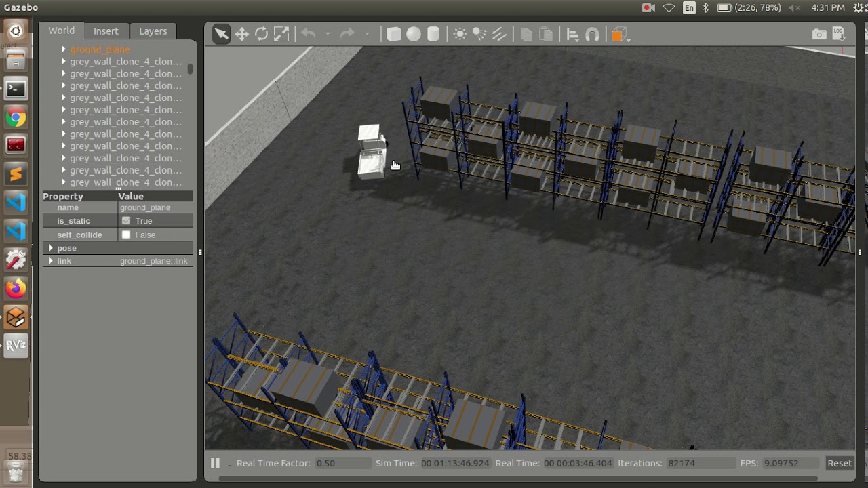Image resolution: width=868 pixels, height=488 pixels.
Task: Click the Undo arrow icon
Action: [x=309, y=33]
